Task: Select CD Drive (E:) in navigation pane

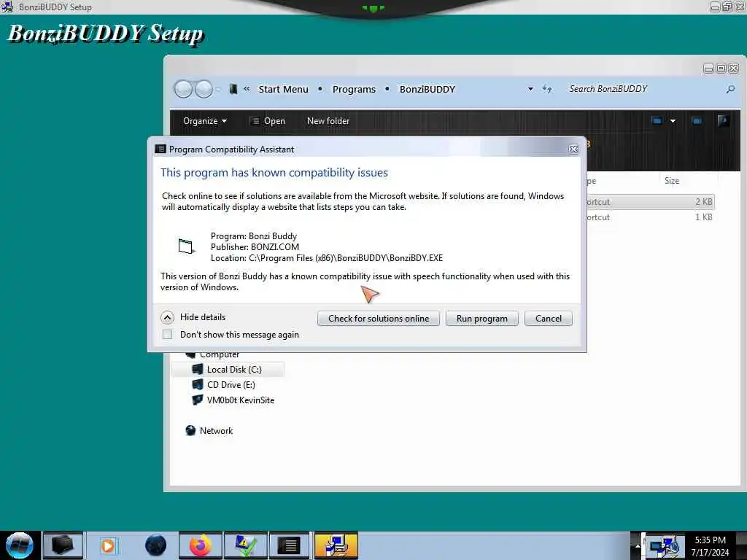Action: [231, 385]
